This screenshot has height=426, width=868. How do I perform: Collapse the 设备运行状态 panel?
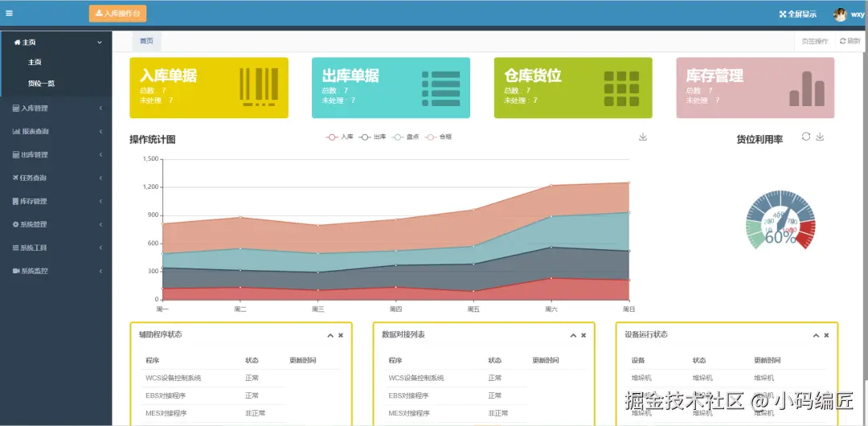tap(816, 335)
